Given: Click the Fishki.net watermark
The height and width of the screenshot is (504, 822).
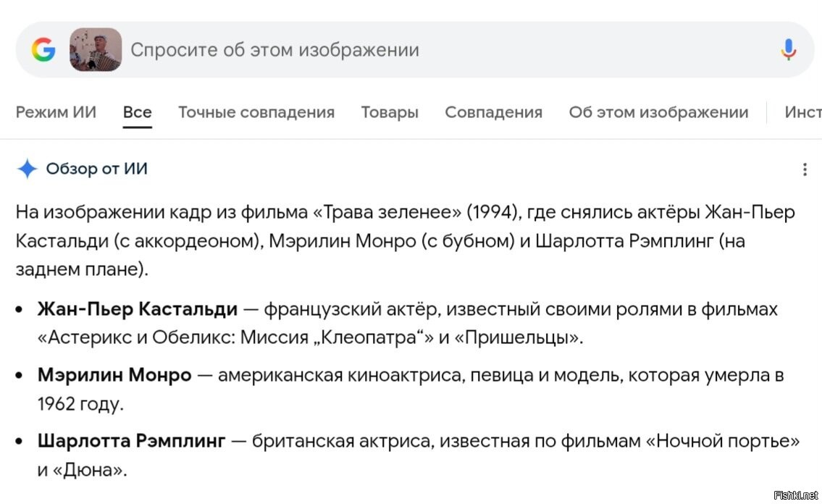Looking at the screenshot, I should (794, 495).
